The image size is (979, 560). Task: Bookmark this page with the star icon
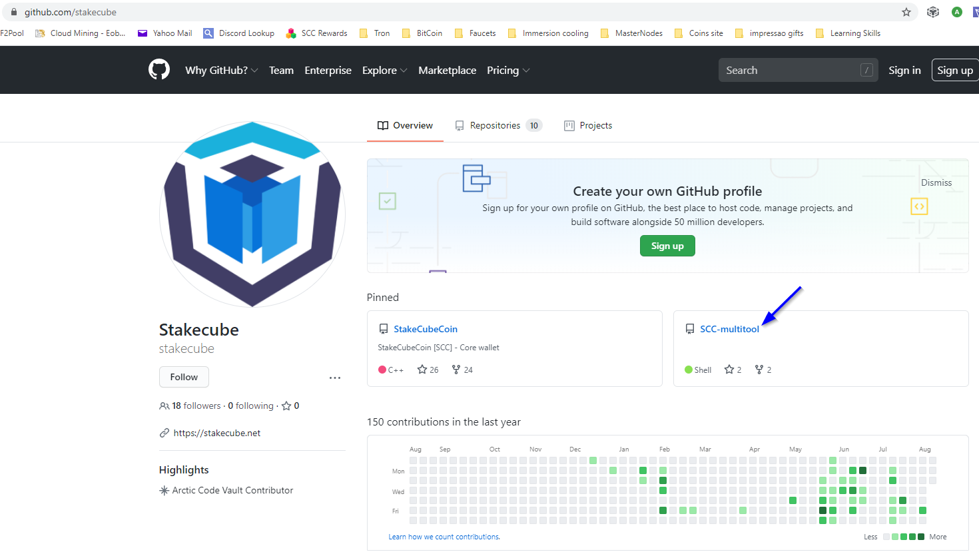tap(906, 12)
